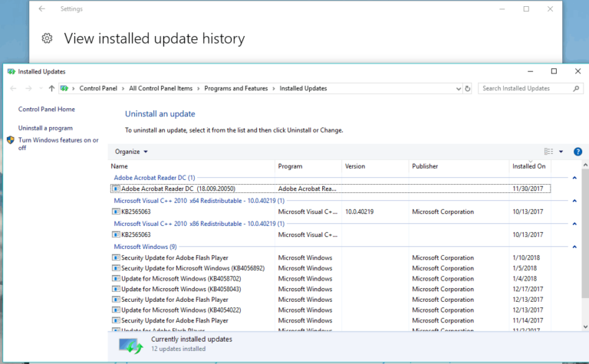Click All Control Panel Items breadcrumb

[x=161, y=88]
